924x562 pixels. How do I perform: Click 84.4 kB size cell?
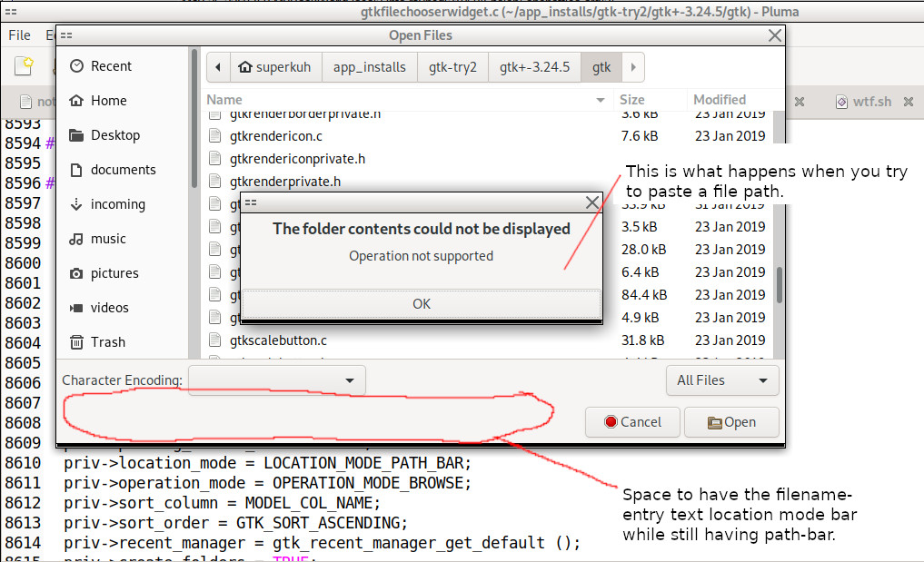[643, 295]
